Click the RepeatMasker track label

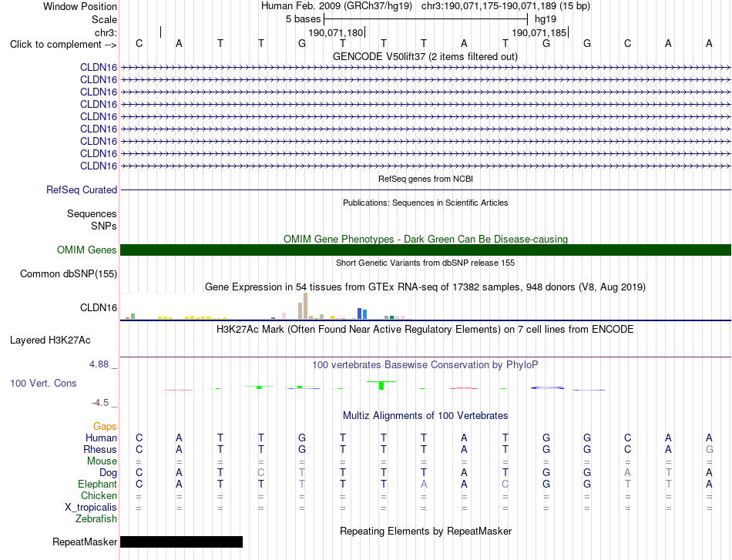pyautogui.click(x=85, y=542)
